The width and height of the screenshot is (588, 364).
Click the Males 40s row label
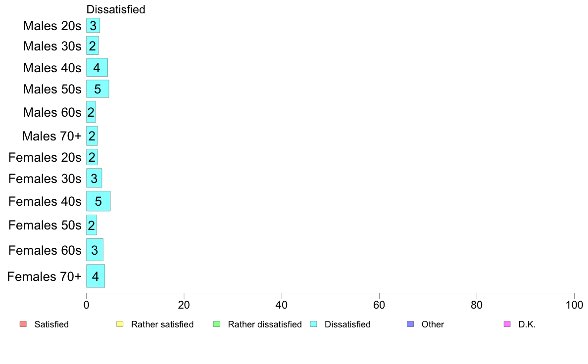click(x=52, y=68)
